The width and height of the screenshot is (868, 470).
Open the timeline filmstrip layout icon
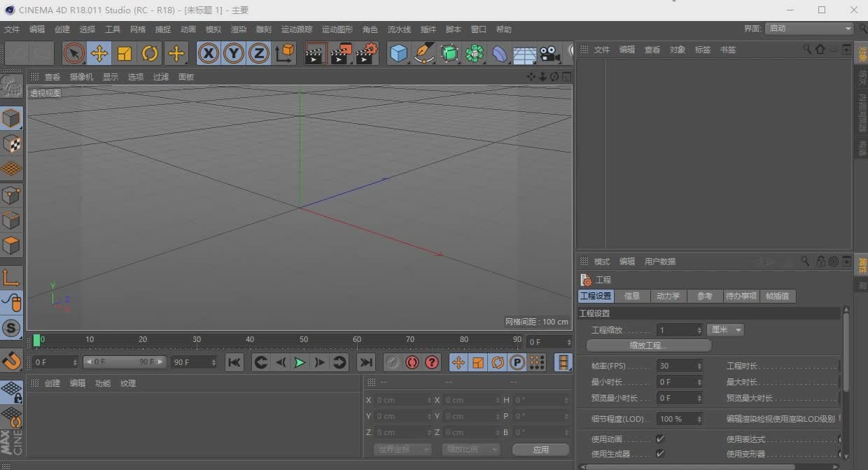pyautogui.click(x=563, y=362)
